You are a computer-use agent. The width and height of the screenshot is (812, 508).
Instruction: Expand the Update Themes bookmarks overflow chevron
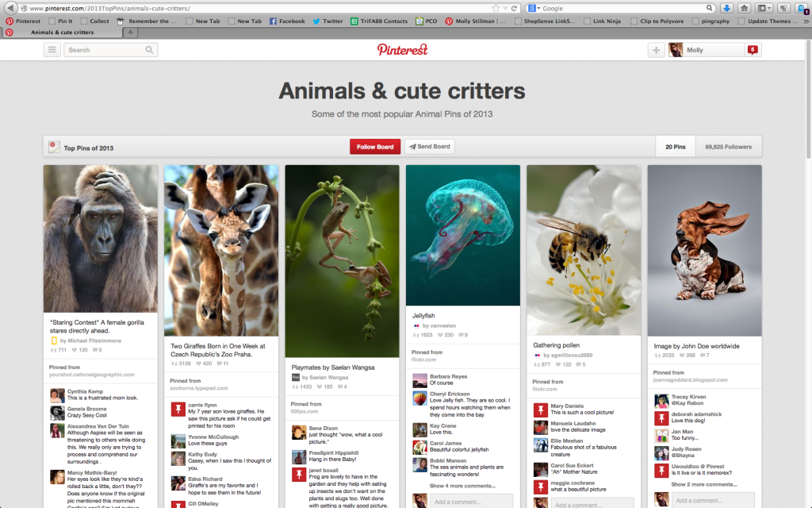click(x=806, y=21)
